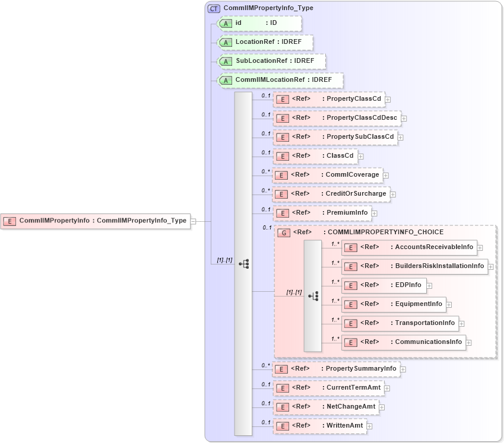Viewport: 504px width, 443px height.
Task: Click the A icon on CommlIMLocationRef attribute
Action: tap(226, 80)
